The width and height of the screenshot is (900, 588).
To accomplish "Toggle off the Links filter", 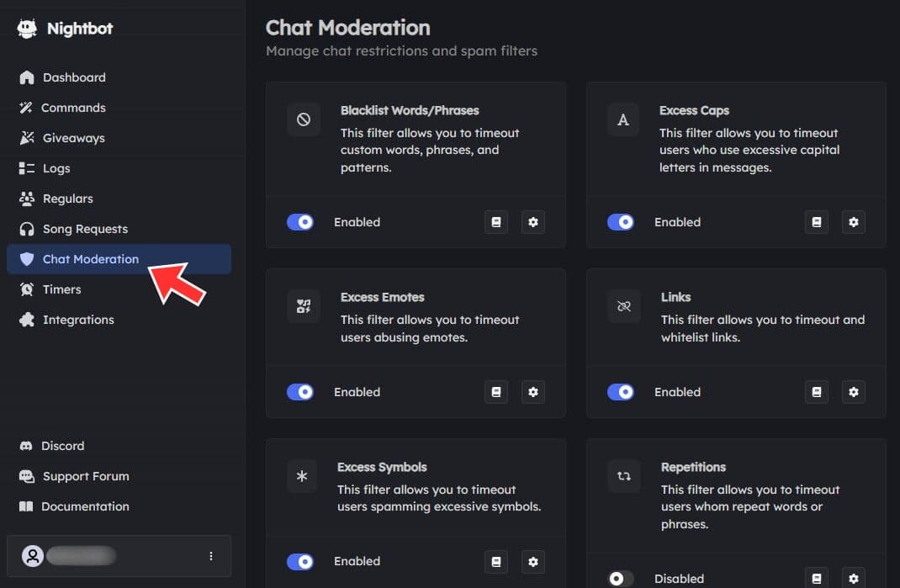I will [x=621, y=392].
